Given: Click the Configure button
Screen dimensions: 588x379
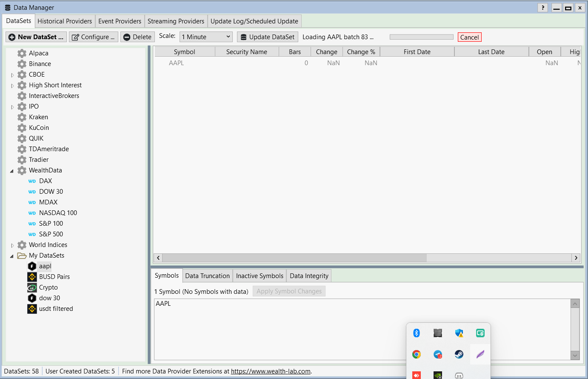Looking at the screenshot, I should (94, 37).
